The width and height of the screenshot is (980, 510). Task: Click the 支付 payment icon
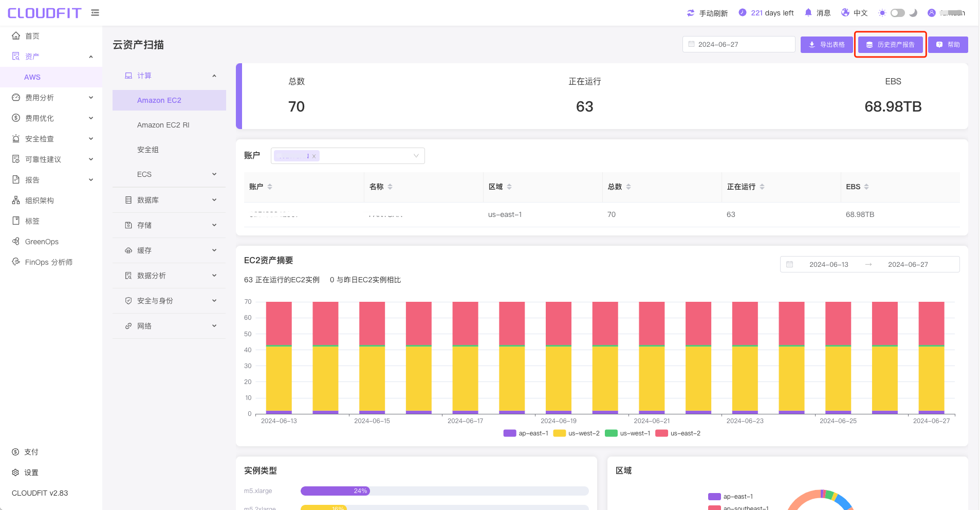(15, 452)
